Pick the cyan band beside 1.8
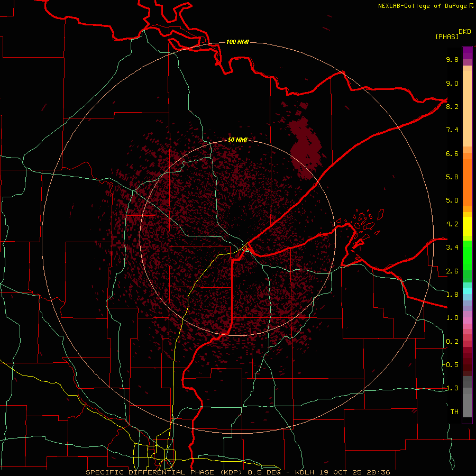This screenshot has height=476, width=476. pyautogui.click(x=467, y=291)
